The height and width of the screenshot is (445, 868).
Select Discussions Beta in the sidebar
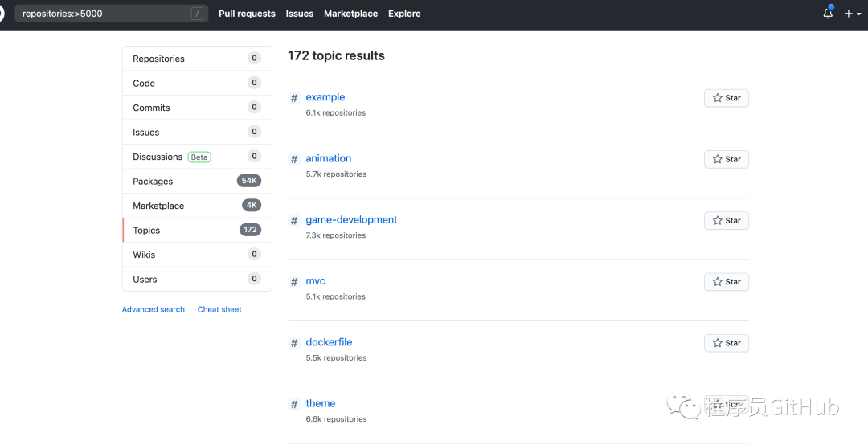click(x=197, y=157)
